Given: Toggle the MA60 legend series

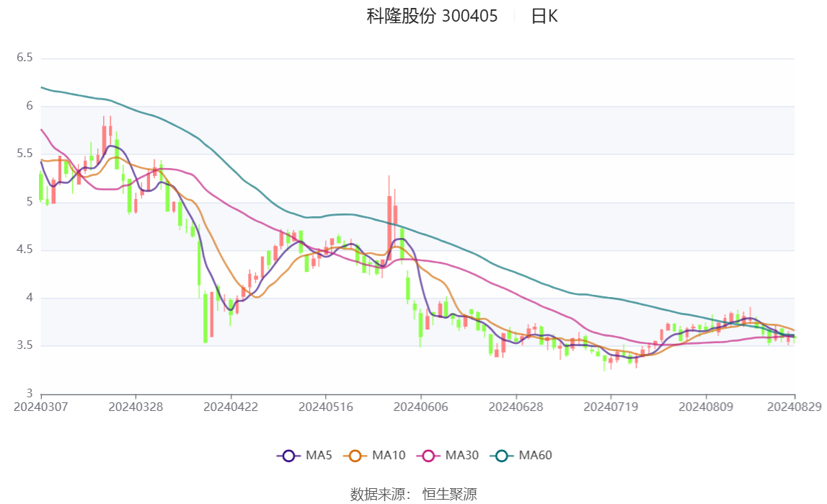Looking at the screenshot, I should click(521, 456).
